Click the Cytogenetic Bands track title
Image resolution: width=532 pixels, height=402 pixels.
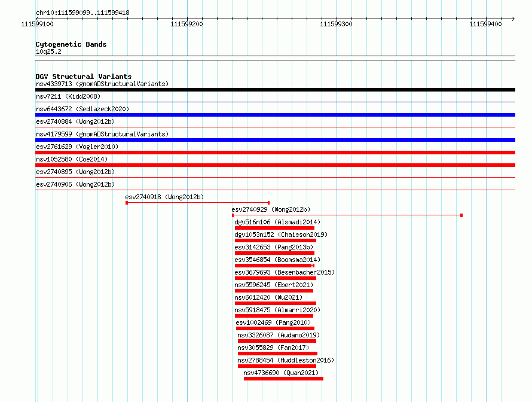pos(71,44)
